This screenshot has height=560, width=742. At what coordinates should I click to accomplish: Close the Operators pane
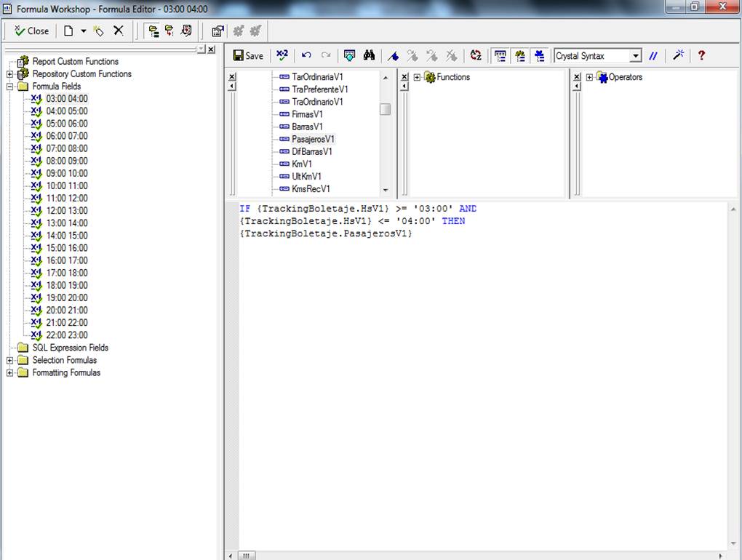click(x=577, y=76)
